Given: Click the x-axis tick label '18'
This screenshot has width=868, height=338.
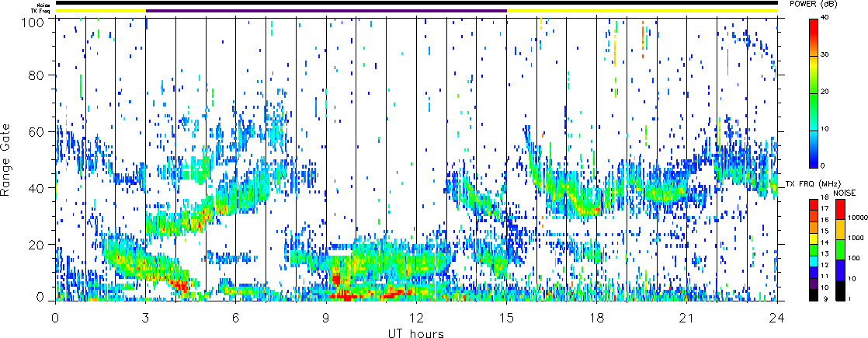Looking at the screenshot, I should click(x=597, y=316).
